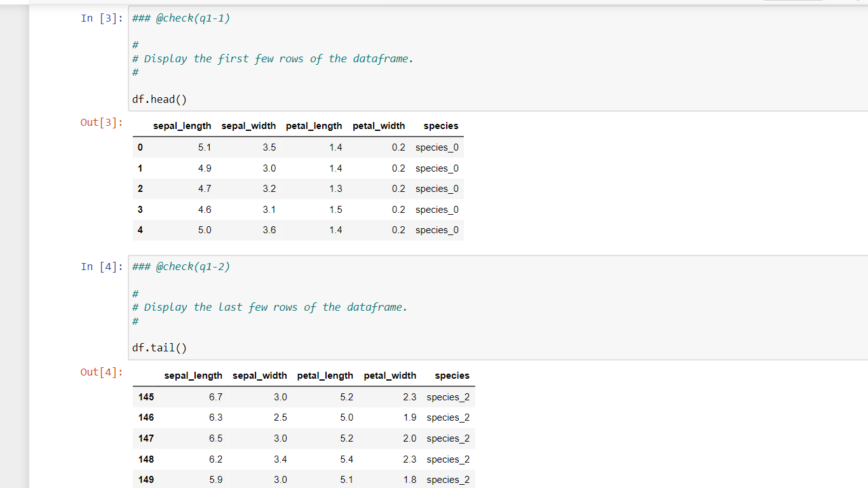Click row index 149 in the tail output
The height and width of the screenshot is (488, 868).
(146, 480)
